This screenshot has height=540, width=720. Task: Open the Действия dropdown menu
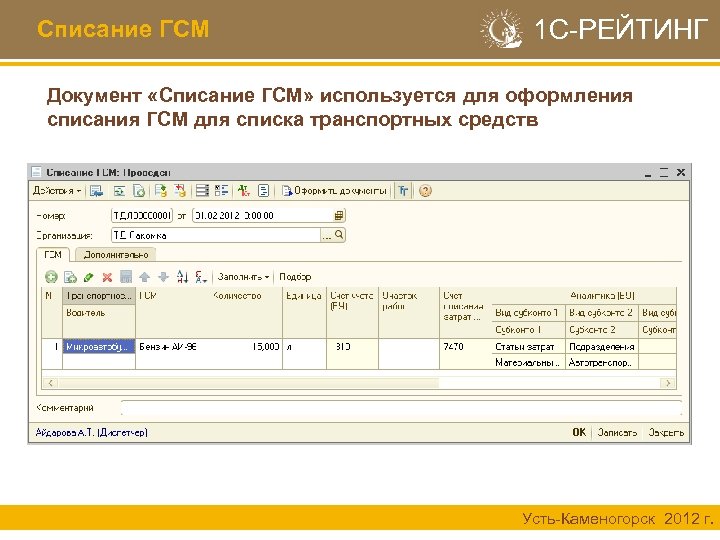click(57, 191)
